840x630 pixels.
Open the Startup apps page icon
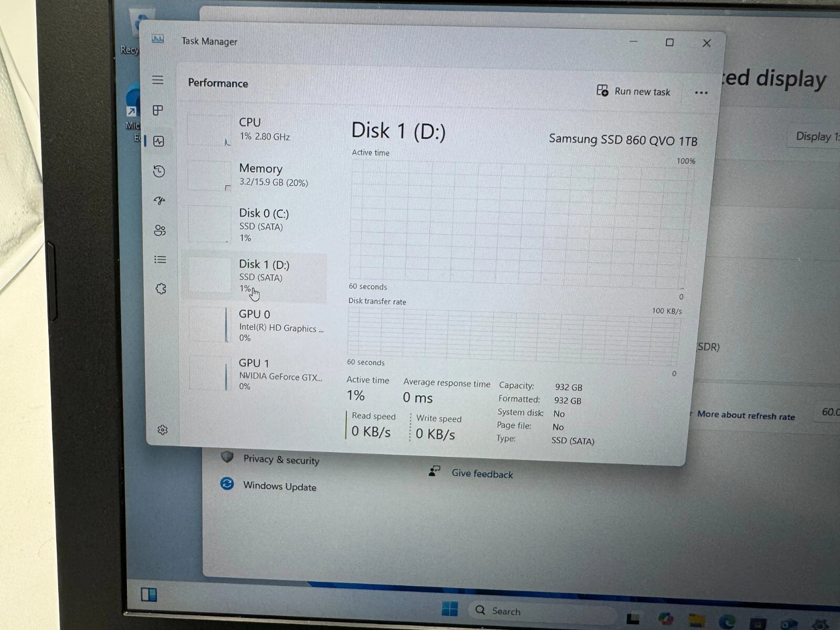pos(160,201)
